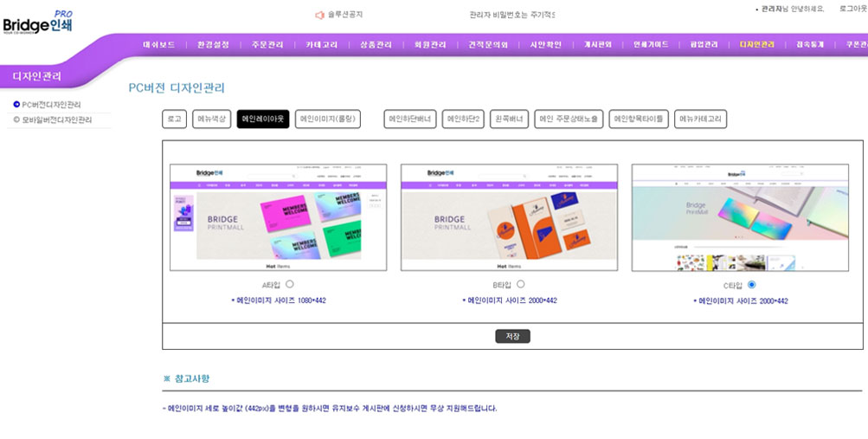Switch to the 왼쪽배너 tab
868x439 pixels.
click(509, 119)
